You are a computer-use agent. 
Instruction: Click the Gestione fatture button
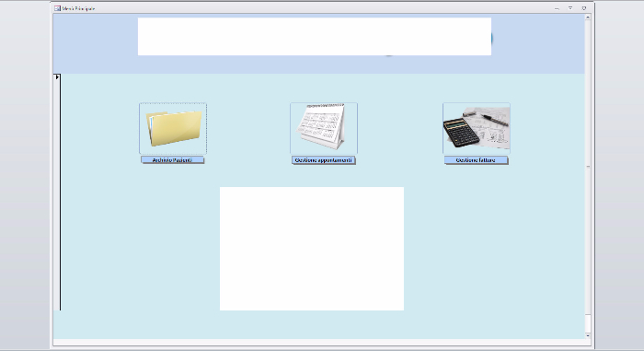[476, 160]
